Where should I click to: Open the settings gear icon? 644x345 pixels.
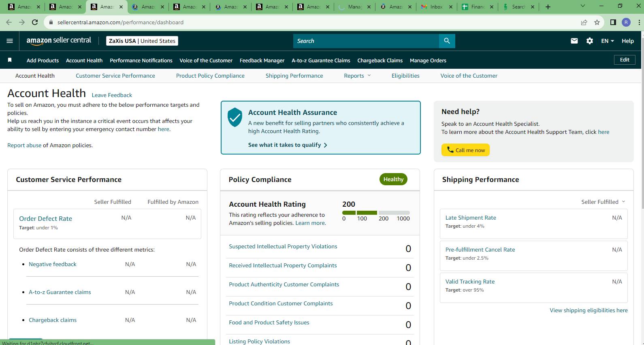click(x=590, y=41)
